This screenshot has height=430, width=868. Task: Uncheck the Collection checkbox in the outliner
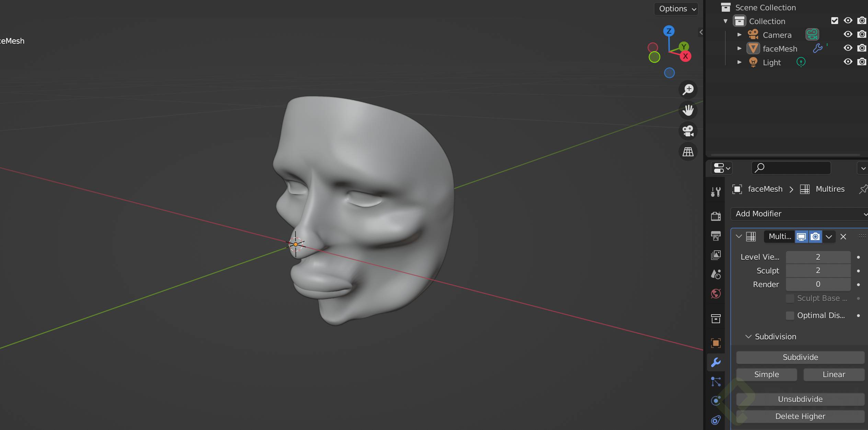pyautogui.click(x=835, y=21)
